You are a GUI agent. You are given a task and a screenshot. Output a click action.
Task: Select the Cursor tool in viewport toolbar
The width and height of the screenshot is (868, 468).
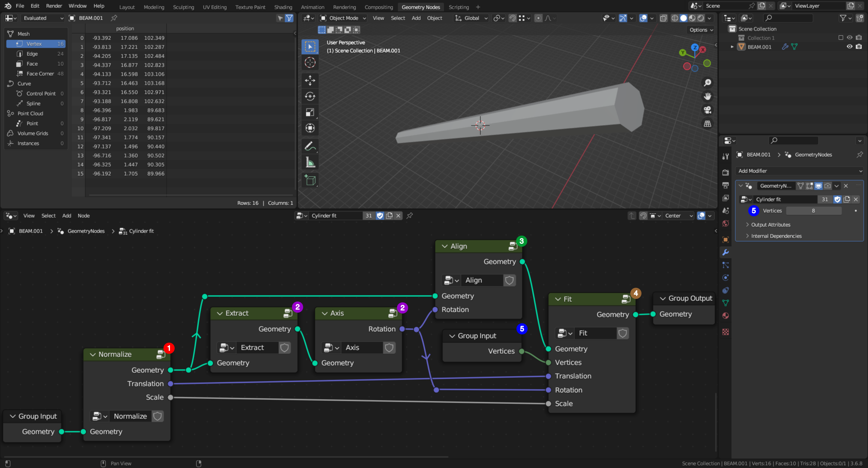point(310,62)
